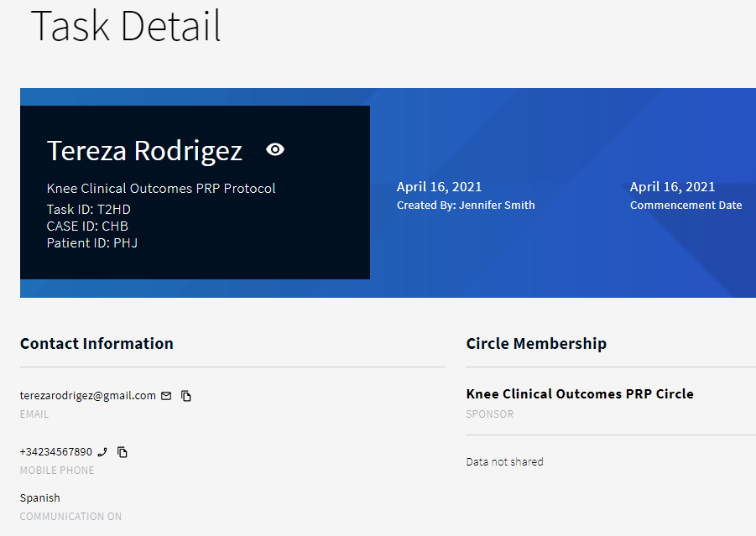Screen dimensions: 756x536
Task: Click the Commencement Date label
Action: [x=686, y=206]
